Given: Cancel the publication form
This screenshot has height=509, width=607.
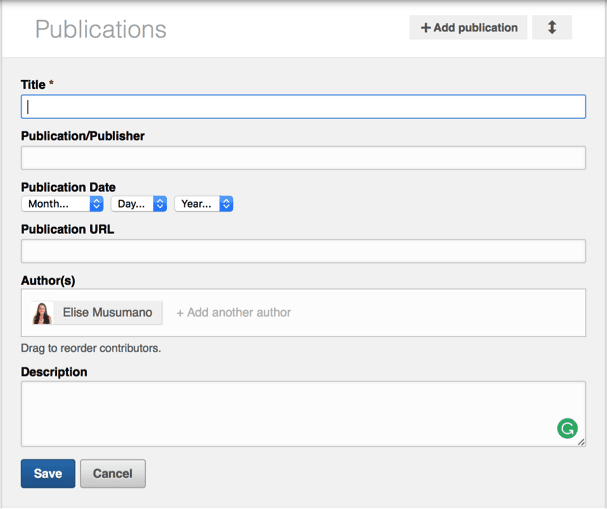Looking at the screenshot, I should coord(113,474).
